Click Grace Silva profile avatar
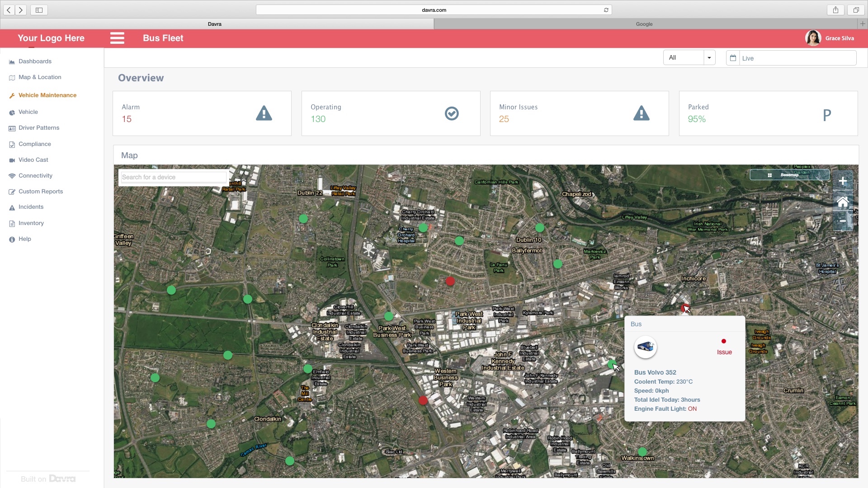 click(x=813, y=38)
